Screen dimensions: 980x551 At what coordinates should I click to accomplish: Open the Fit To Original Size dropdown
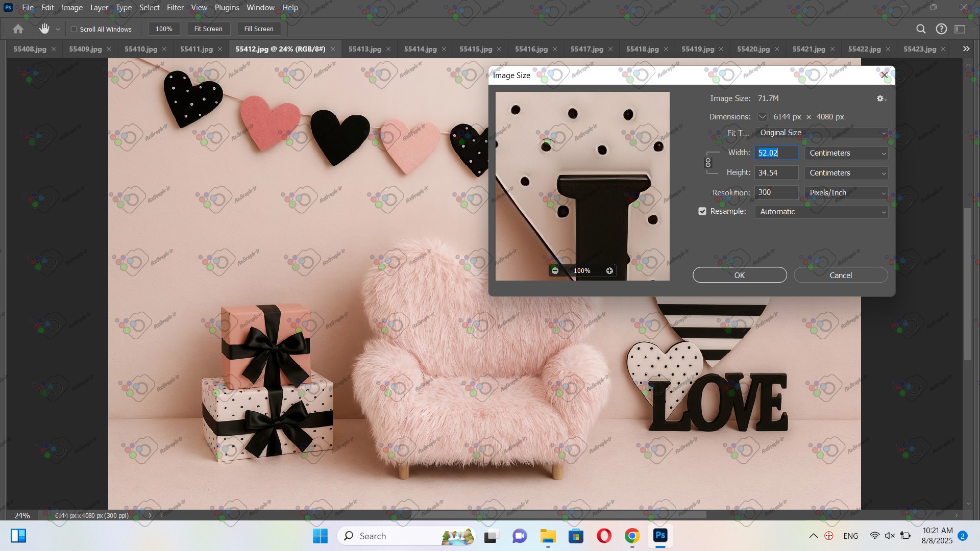[821, 133]
